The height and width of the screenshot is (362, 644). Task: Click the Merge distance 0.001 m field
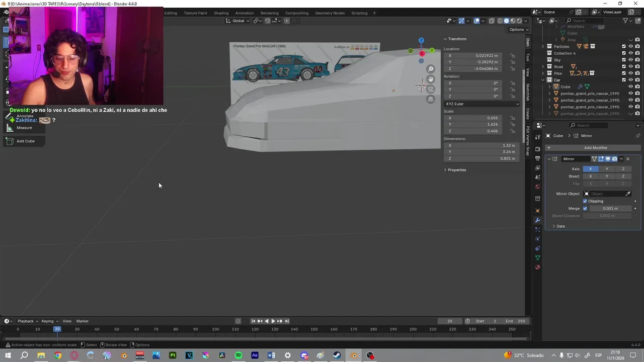tap(610, 209)
